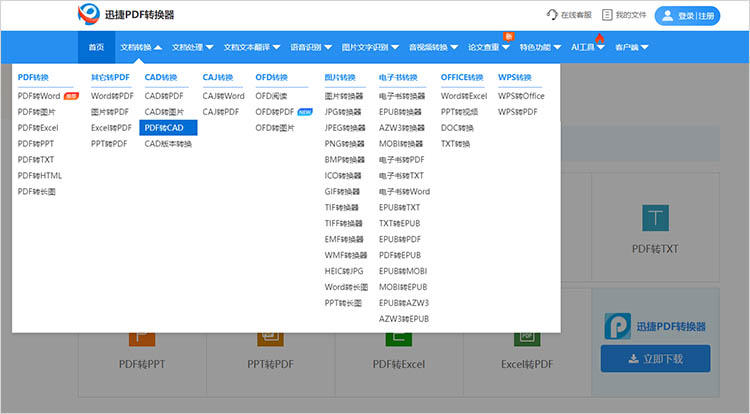This screenshot has width=750, height=414.
Task: Click the 迅捷PDF转换器 logo in the header
Action: coord(126,15)
